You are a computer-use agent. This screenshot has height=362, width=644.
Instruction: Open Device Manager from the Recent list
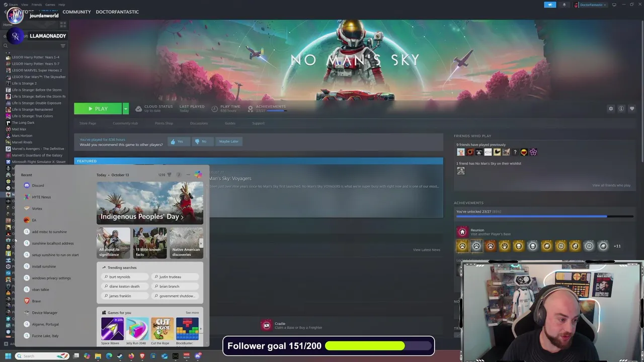(44, 313)
